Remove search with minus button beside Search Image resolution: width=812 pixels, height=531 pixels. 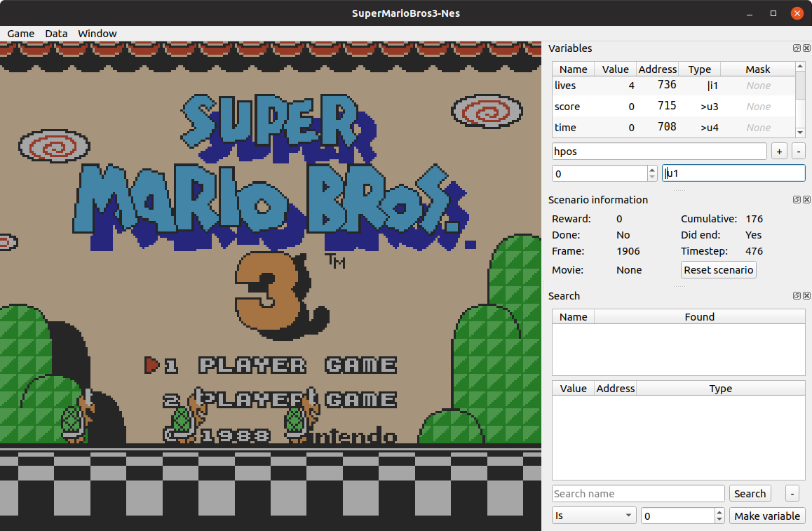(x=792, y=494)
